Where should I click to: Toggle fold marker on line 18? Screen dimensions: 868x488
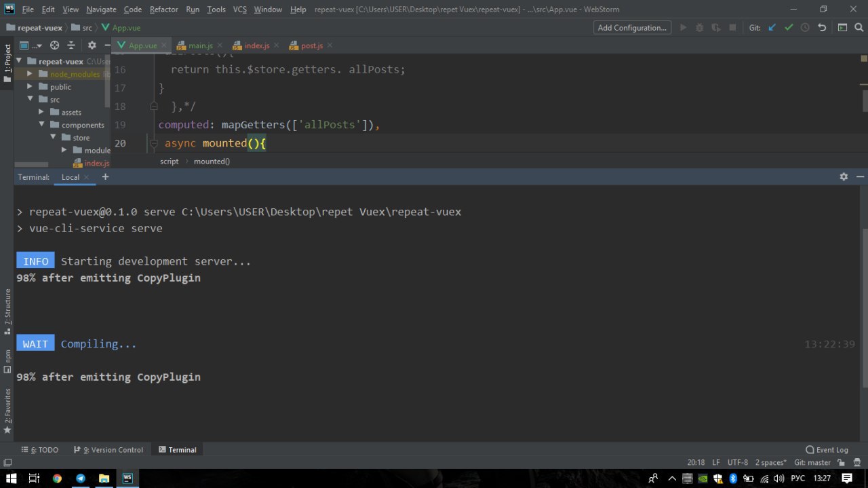[155, 107]
